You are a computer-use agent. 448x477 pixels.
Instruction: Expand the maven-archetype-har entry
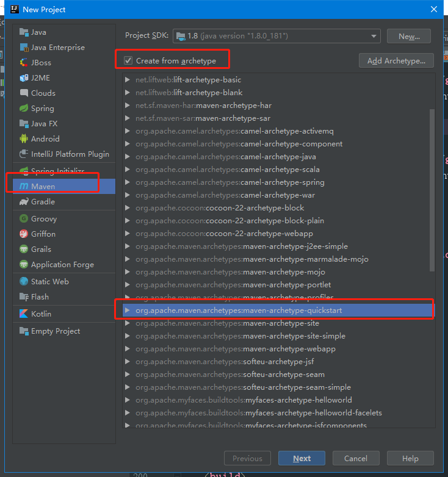click(128, 106)
